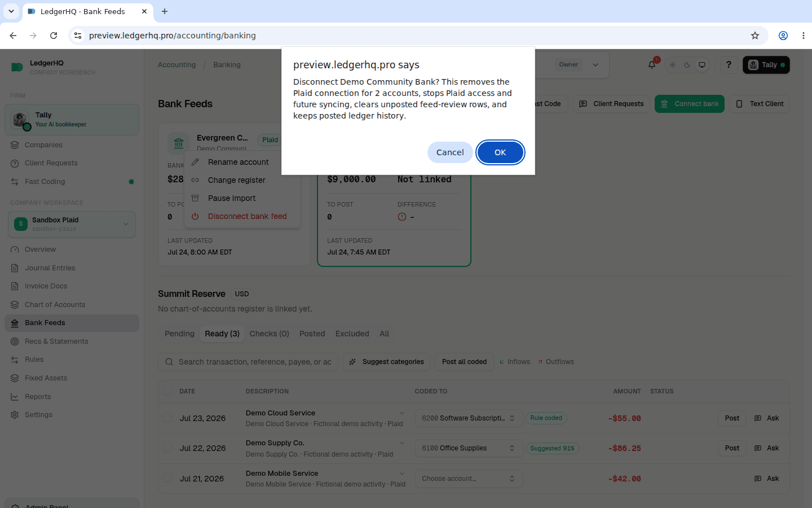
Task: Click the Reports sidebar icon
Action: tap(15, 397)
